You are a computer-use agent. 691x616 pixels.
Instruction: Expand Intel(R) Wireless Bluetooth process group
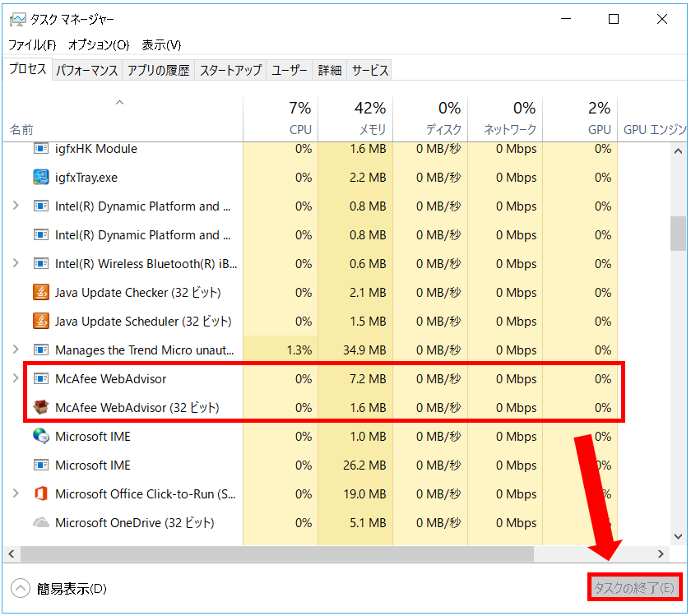coord(16,263)
